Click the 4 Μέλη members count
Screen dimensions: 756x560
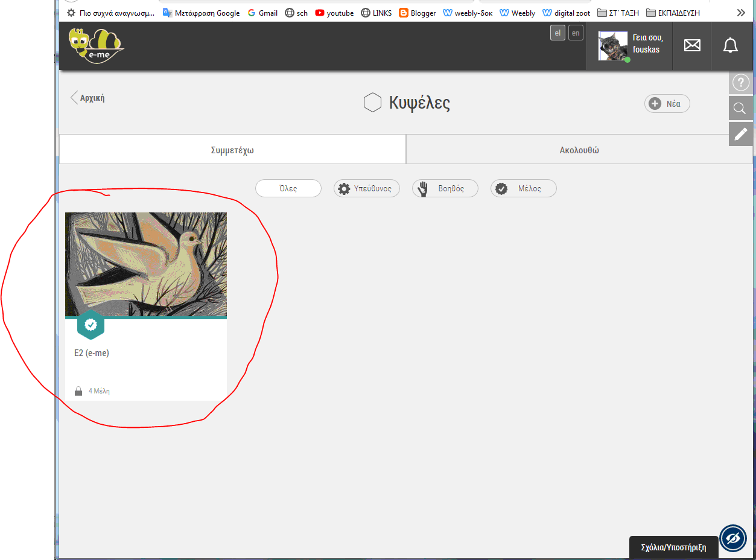[99, 391]
